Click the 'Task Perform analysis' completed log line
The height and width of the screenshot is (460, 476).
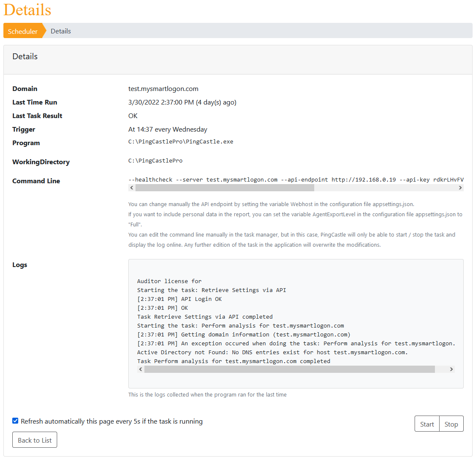tap(234, 361)
